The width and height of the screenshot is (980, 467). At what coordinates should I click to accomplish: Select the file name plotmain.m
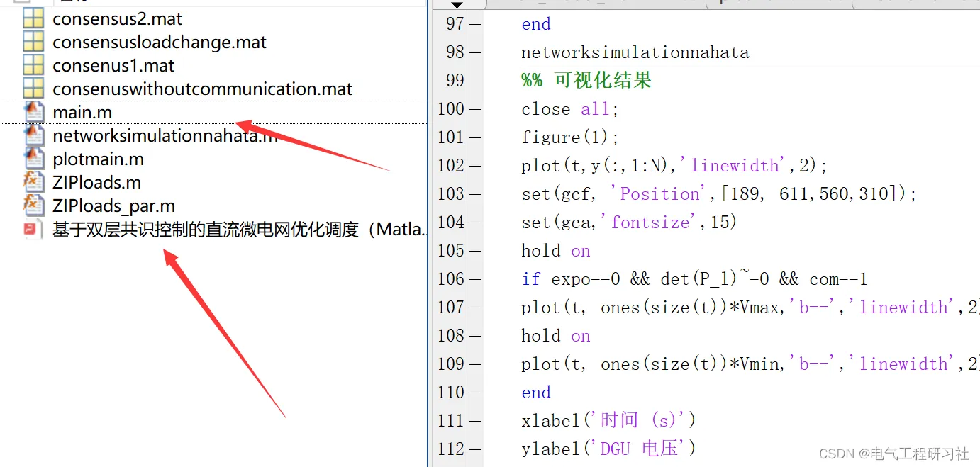[x=98, y=159]
